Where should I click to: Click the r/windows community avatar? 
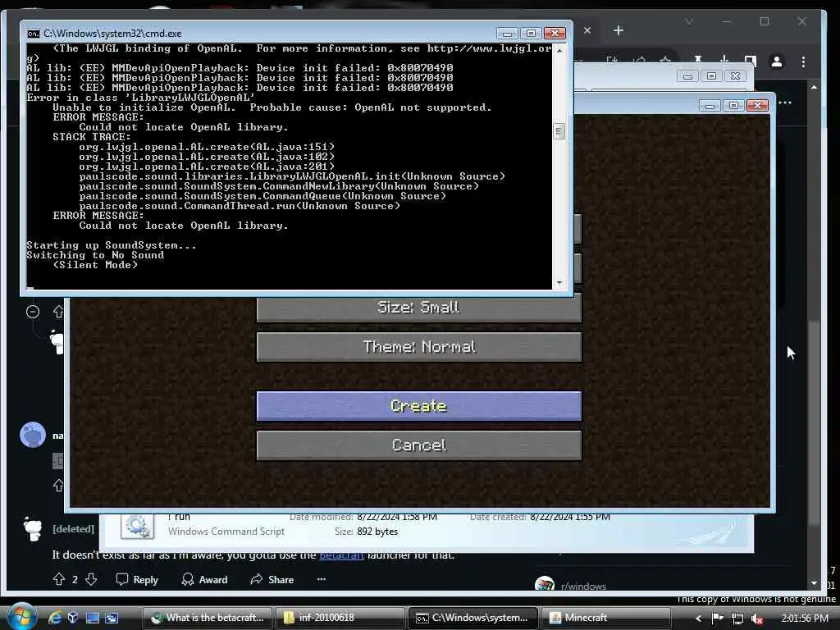pos(545,584)
